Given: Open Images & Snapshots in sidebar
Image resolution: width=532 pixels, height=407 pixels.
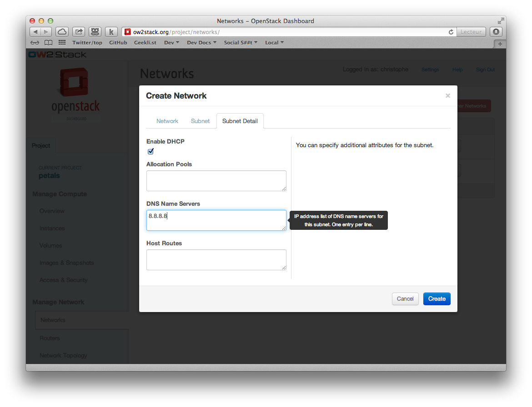Looking at the screenshot, I should coord(66,263).
